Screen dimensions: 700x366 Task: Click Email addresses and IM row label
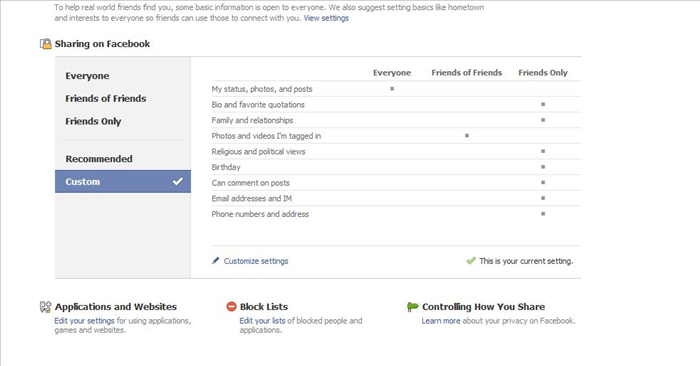pos(252,198)
